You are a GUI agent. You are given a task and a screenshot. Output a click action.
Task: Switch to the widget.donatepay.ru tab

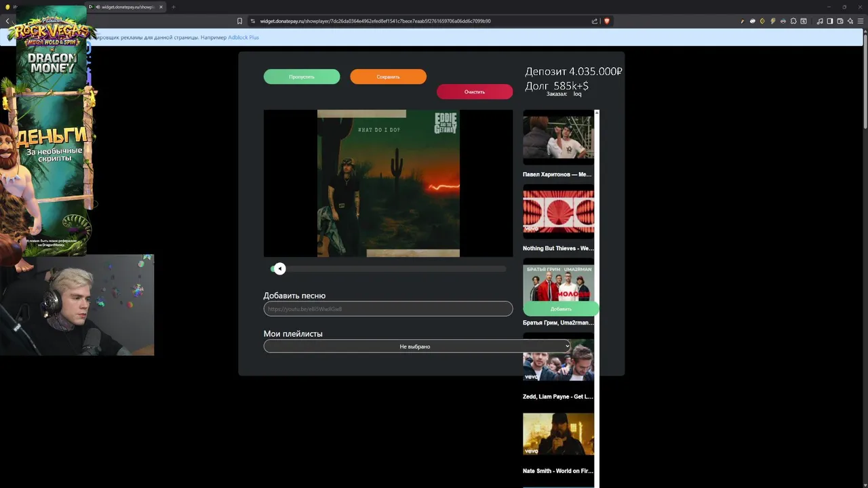coord(125,7)
